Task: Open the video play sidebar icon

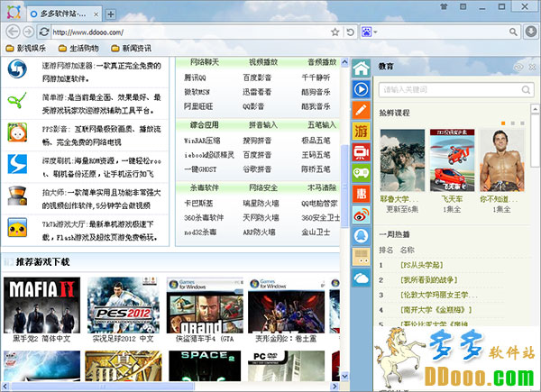Action: (x=361, y=89)
